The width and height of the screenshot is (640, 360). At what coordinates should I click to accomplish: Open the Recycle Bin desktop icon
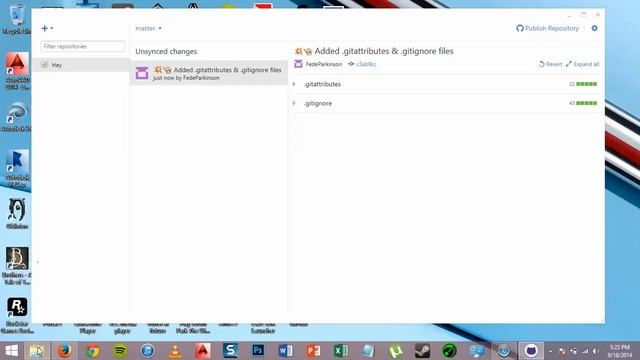coord(16,20)
